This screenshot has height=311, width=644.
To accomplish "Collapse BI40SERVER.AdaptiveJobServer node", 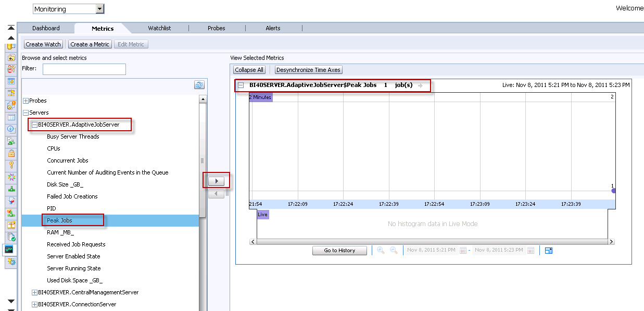I will (35, 125).
